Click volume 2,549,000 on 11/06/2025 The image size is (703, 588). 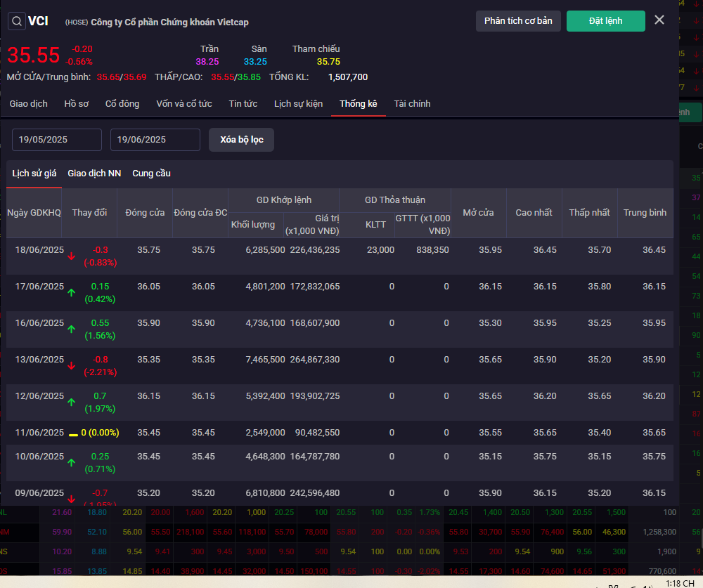click(265, 433)
